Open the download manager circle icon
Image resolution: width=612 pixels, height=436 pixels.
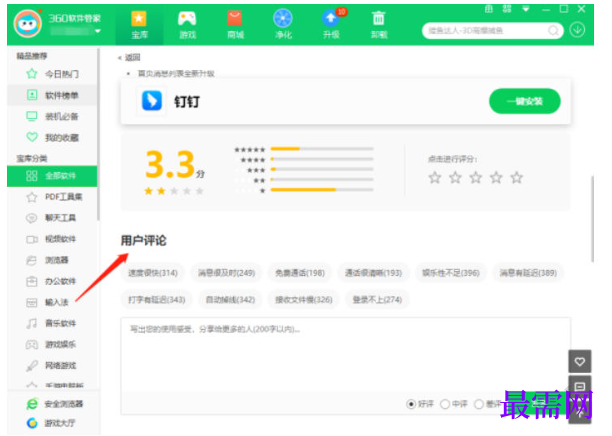click(577, 30)
